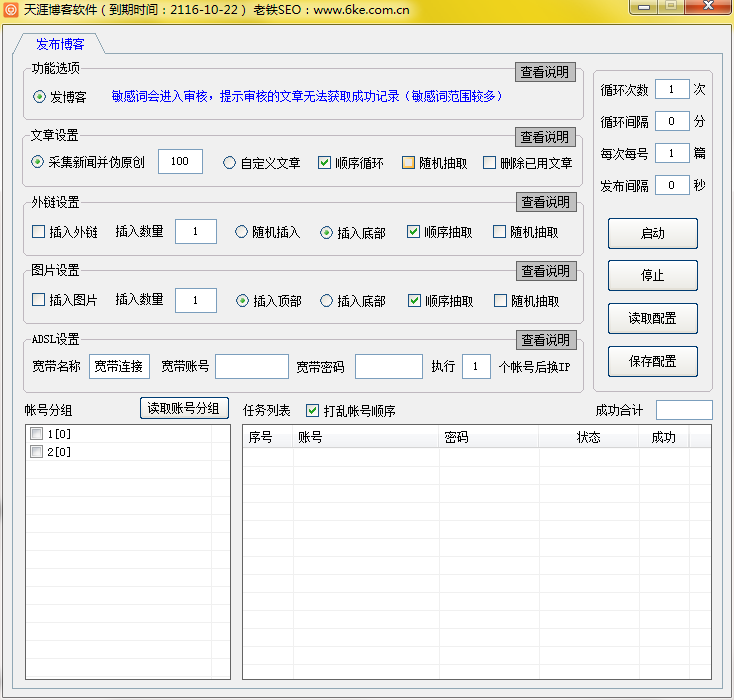This screenshot has height=700, width=734.
Task: Open 查看说明 for 功能选项 section
Action: [x=545, y=72]
